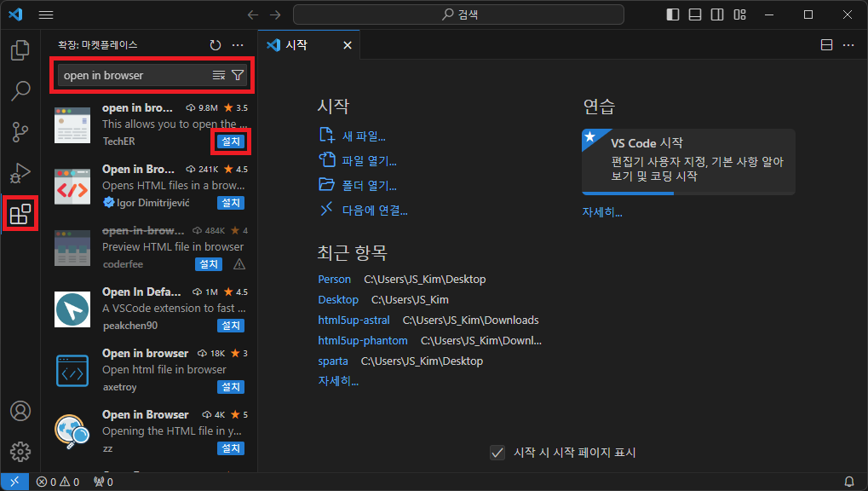Click the 9.8M download count
This screenshot has width=868, height=491.
202,108
